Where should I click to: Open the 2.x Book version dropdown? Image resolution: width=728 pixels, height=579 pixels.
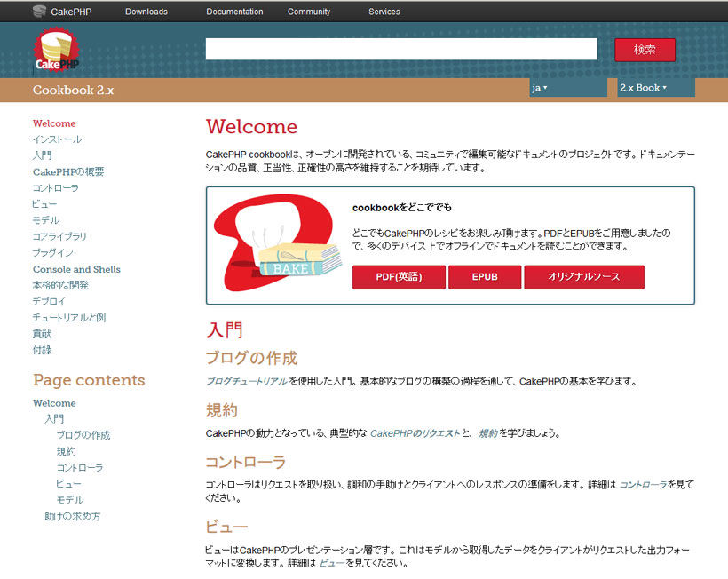pos(656,87)
